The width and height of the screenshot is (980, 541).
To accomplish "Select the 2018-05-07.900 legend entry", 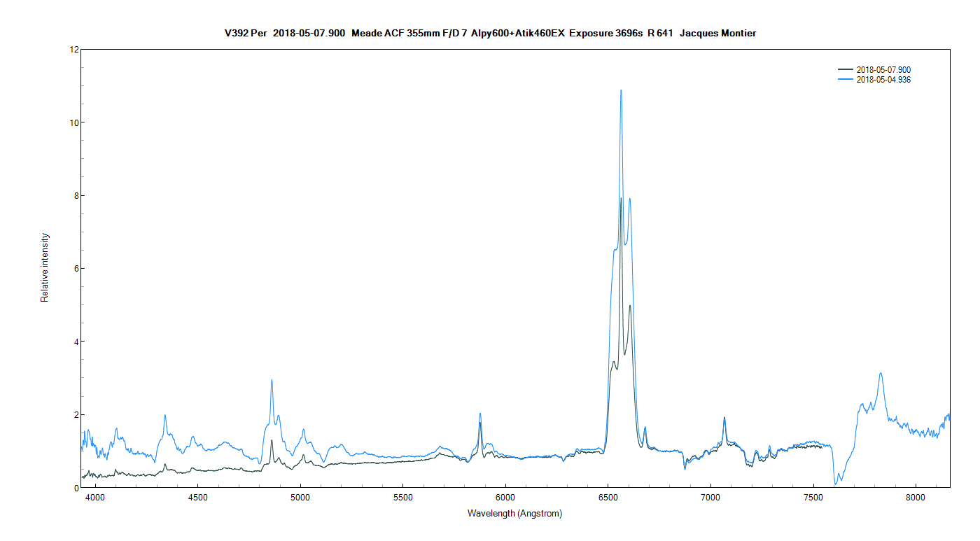I will pyautogui.click(x=883, y=70).
